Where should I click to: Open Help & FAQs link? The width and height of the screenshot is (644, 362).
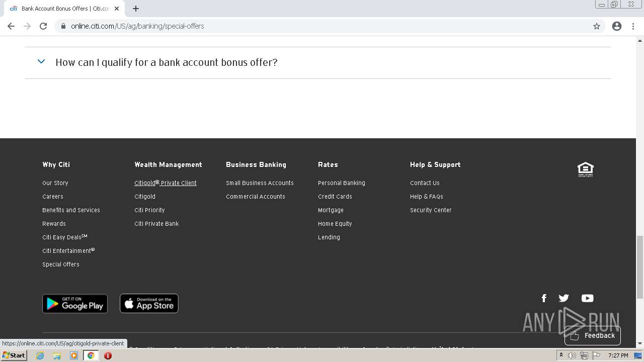[x=427, y=197]
